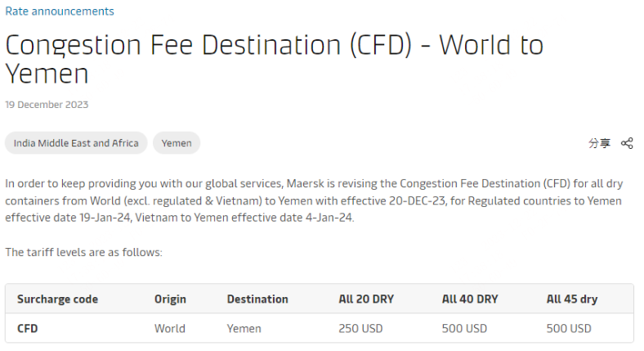Click the 250 USD rate cell
This screenshot has height=351, width=644.
pos(361,329)
